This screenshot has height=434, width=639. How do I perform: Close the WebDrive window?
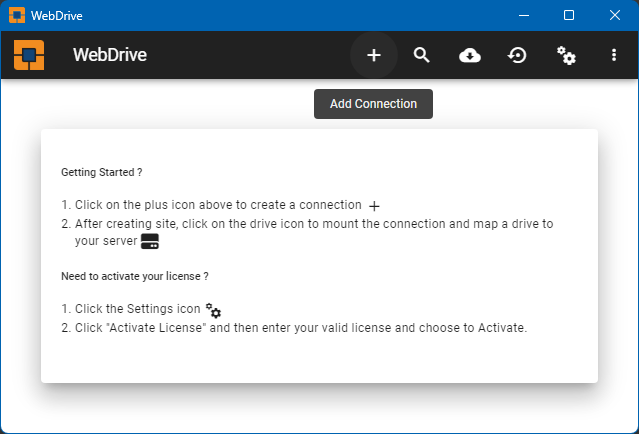coord(615,15)
